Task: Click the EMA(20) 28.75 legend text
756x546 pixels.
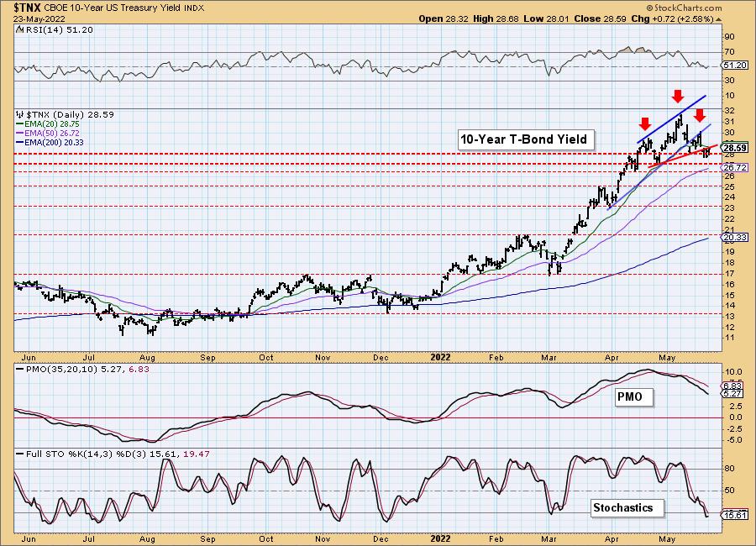Action: coord(52,124)
